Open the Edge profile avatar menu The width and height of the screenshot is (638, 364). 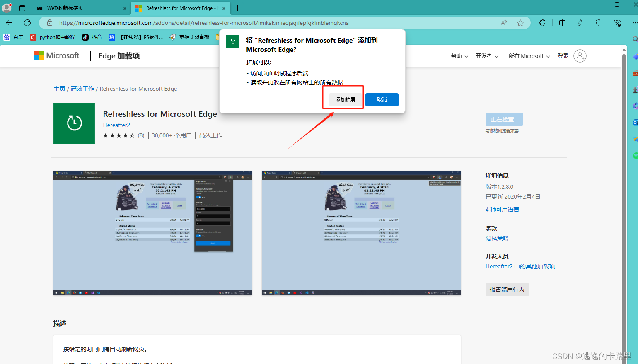(7, 8)
